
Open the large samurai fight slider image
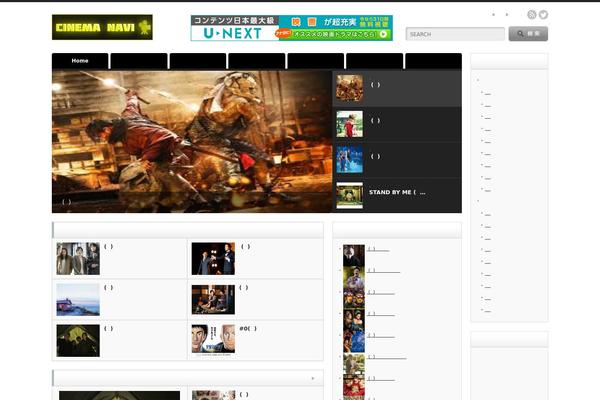click(x=192, y=142)
